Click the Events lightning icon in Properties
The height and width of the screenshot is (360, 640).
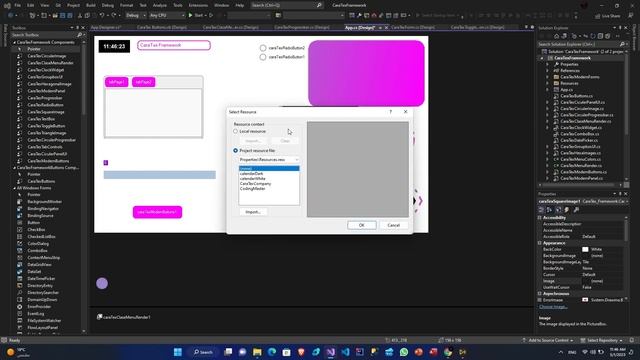tap(567, 210)
